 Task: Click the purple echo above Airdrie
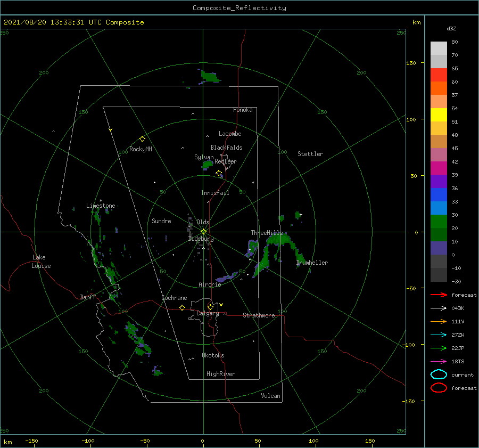click(227, 277)
